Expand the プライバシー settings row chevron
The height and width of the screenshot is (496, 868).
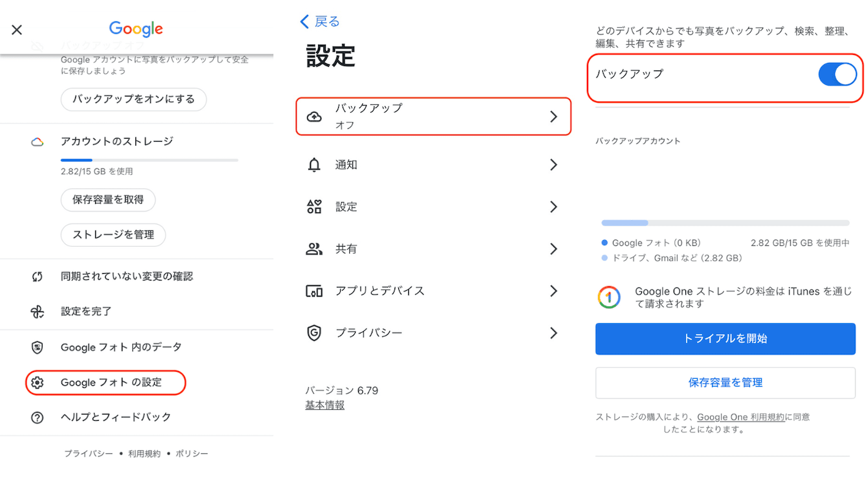coord(553,333)
